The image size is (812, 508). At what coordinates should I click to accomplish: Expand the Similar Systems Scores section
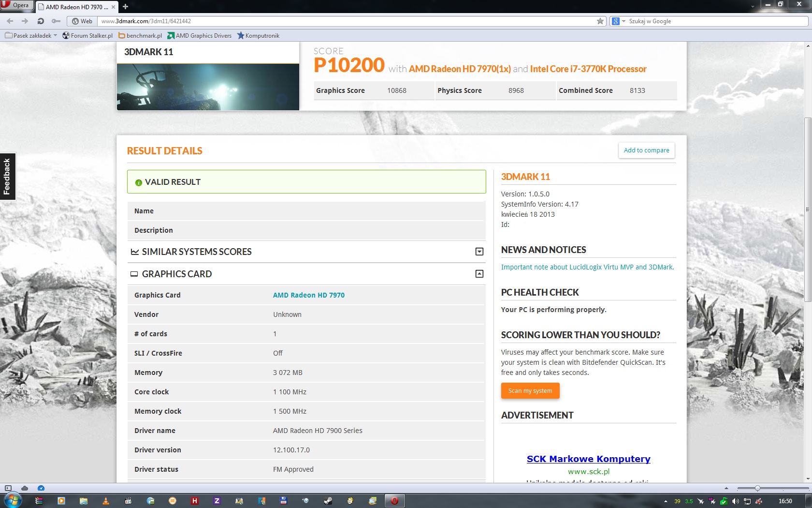click(479, 252)
